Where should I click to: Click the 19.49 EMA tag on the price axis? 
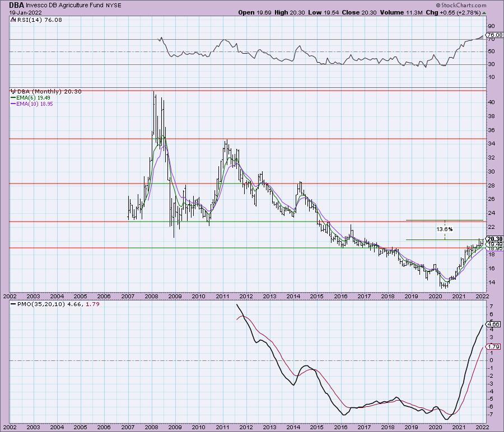tap(495, 244)
